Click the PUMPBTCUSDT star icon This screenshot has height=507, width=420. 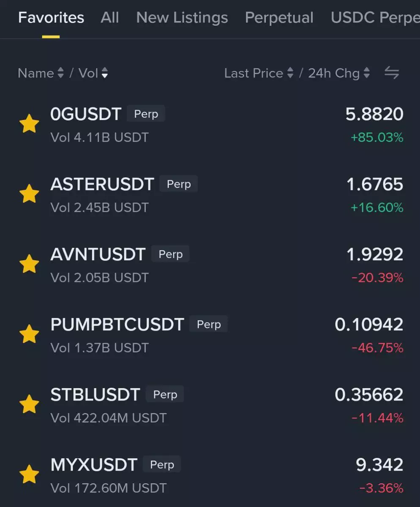29,334
